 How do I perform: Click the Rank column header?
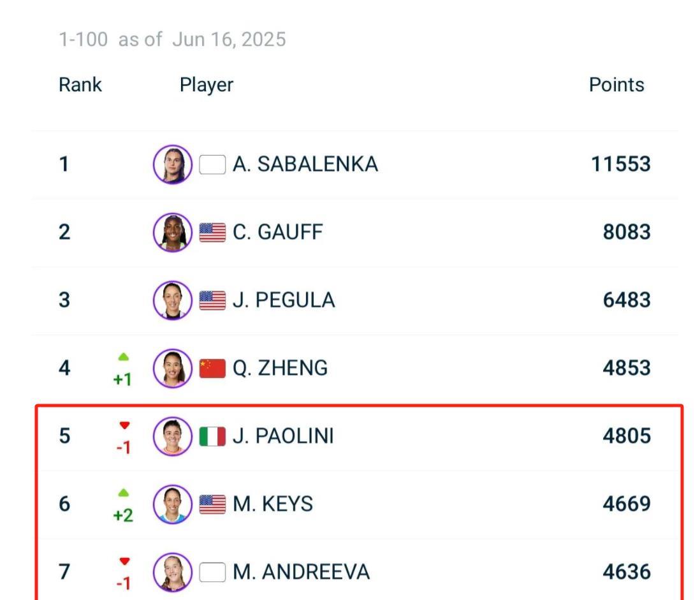point(80,85)
